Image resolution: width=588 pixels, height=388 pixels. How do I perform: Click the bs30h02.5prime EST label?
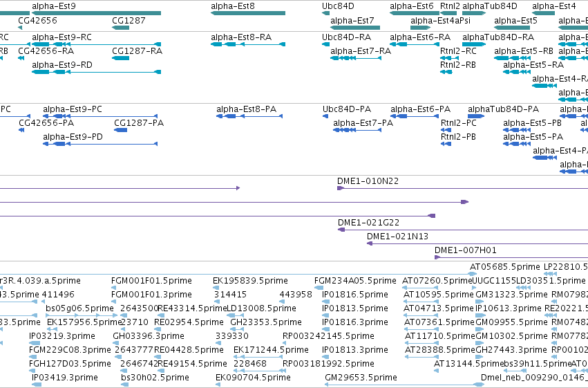pyautogui.click(x=155, y=378)
